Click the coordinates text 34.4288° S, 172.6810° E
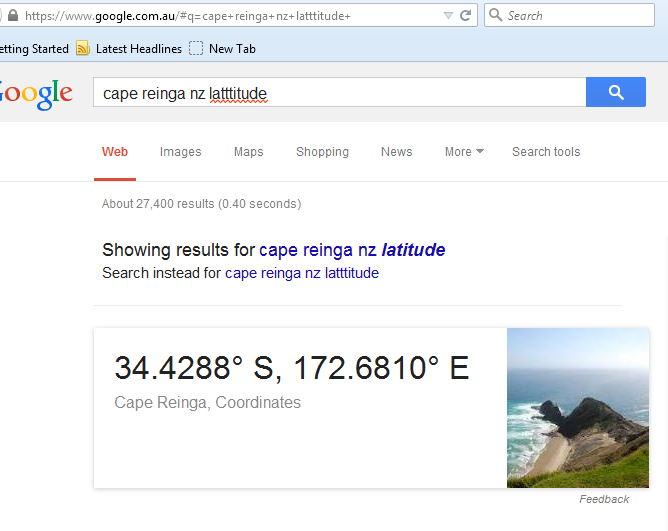Viewport: 668px width, 531px height. [292, 368]
